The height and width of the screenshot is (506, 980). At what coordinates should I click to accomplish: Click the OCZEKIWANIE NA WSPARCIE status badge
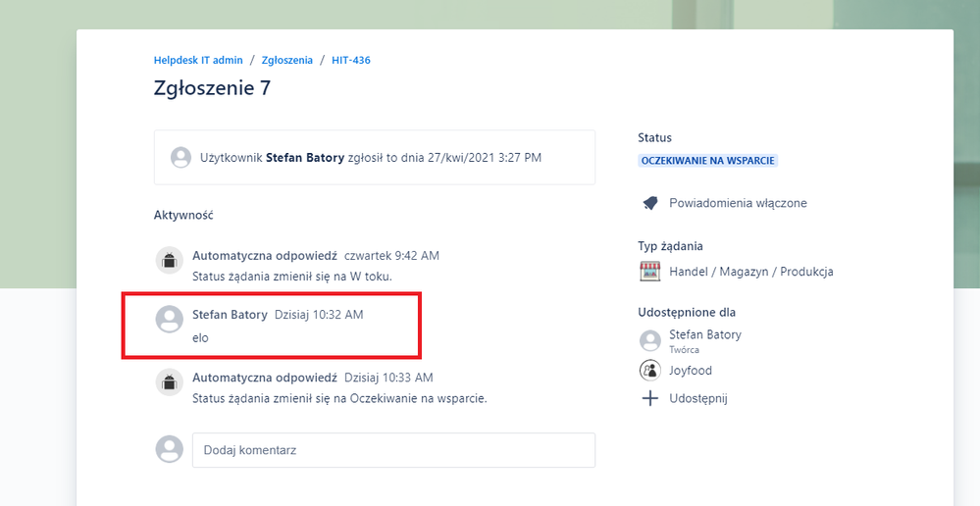[x=707, y=161]
